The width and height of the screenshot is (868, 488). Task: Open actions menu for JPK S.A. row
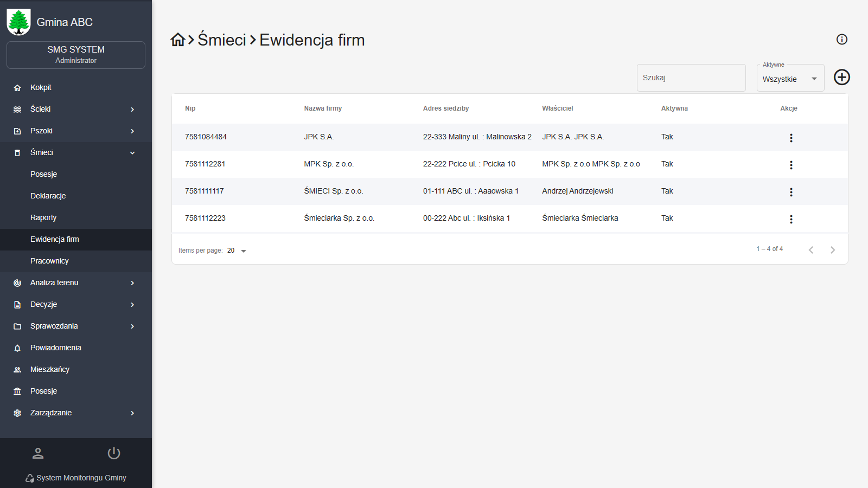point(791,138)
